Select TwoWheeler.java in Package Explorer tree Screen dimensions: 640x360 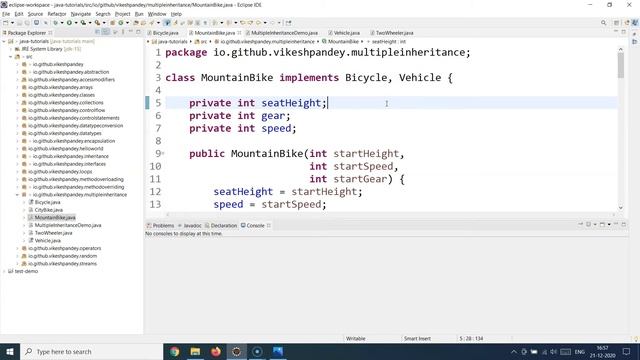click(53, 233)
